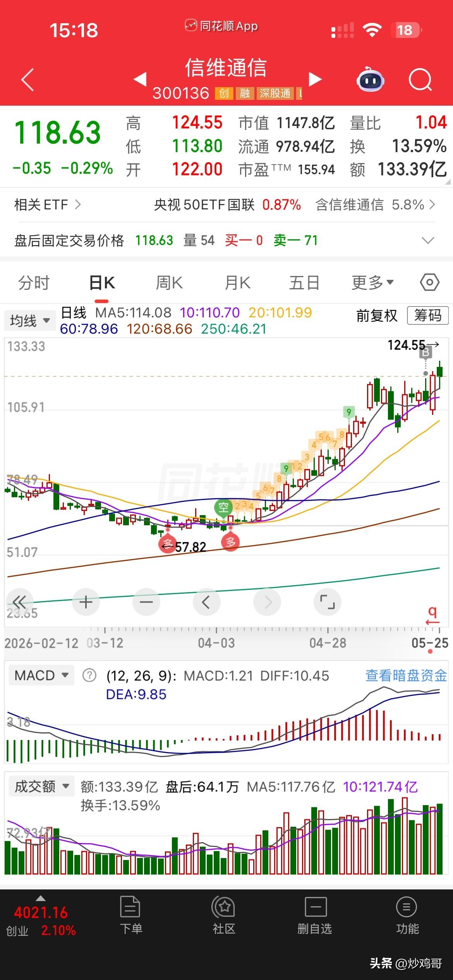Viewport: 453px width, 980px height.
Task: Move chart left with arrow button
Action: click(x=206, y=602)
